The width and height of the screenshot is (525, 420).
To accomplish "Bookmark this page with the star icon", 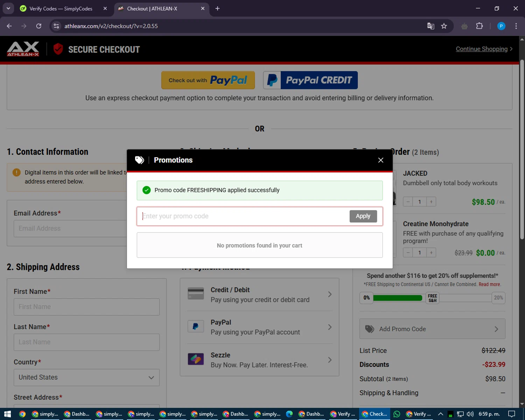I will (444, 26).
